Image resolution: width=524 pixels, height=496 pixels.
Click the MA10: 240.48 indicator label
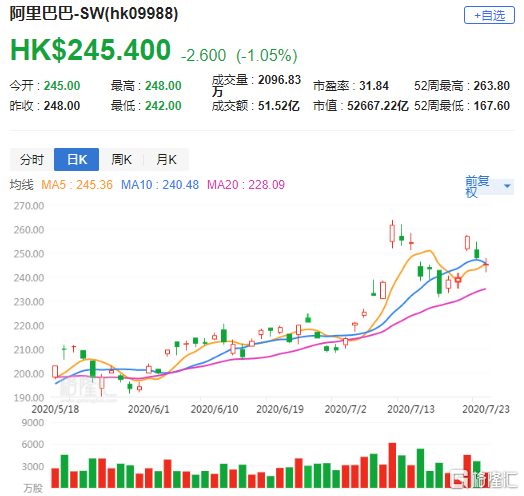(x=160, y=184)
